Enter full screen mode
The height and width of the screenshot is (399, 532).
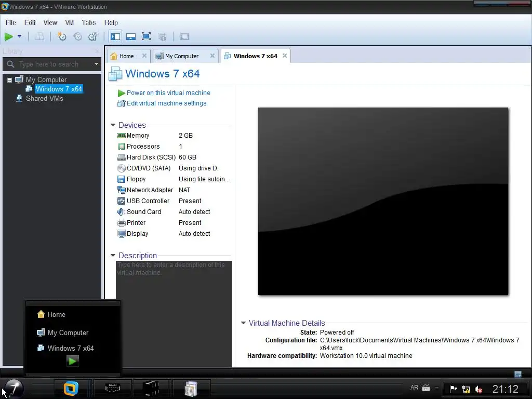click(146, 36)
